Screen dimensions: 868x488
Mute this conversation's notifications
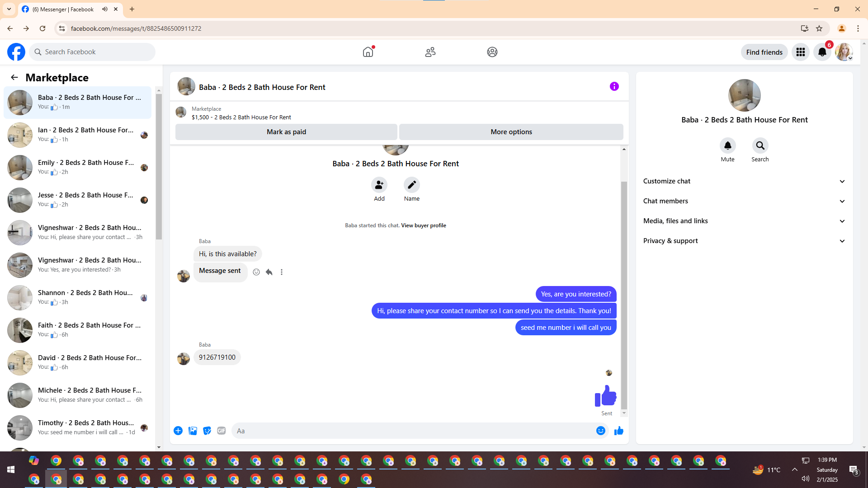pyautogui.click(x=727, y=146)
